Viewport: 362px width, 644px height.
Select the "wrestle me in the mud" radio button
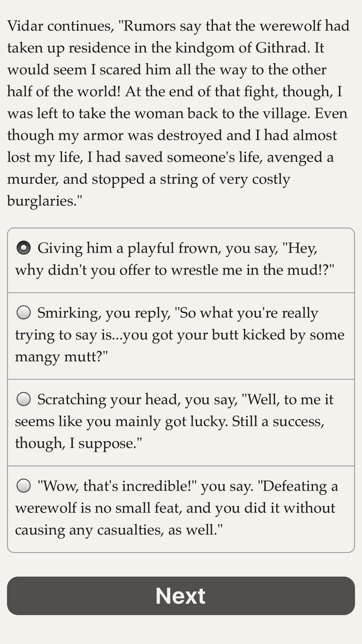[24, 248]
